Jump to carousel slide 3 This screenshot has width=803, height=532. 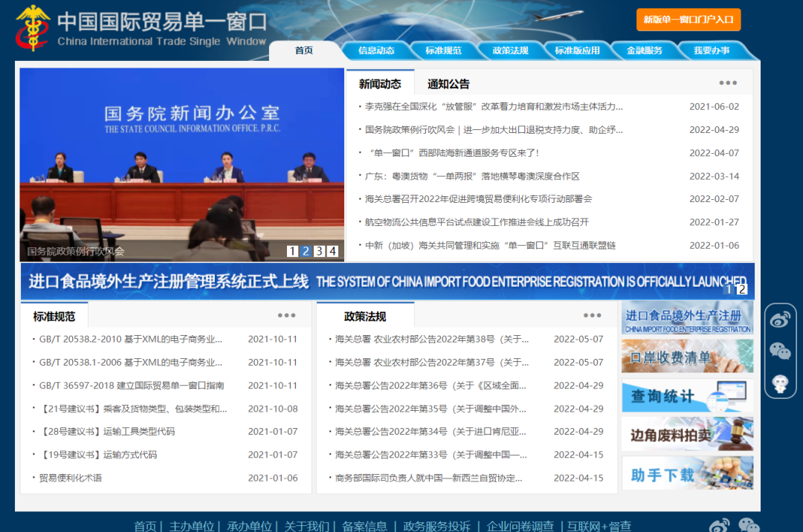(320, 251)
